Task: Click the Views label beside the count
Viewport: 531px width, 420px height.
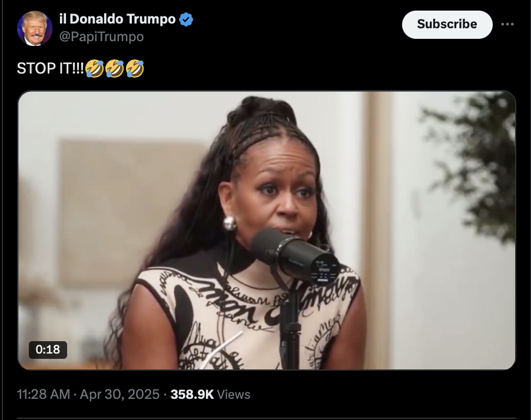Action: 234,395
